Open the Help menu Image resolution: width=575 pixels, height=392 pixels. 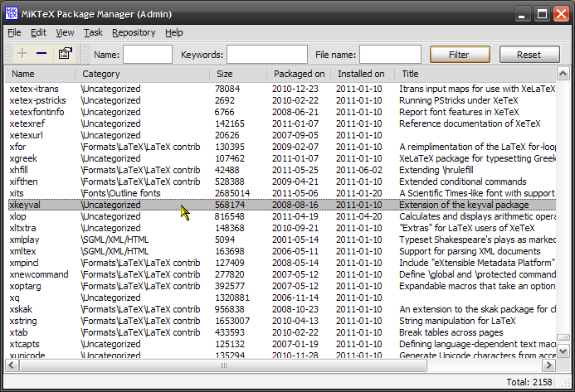(173, 32)
